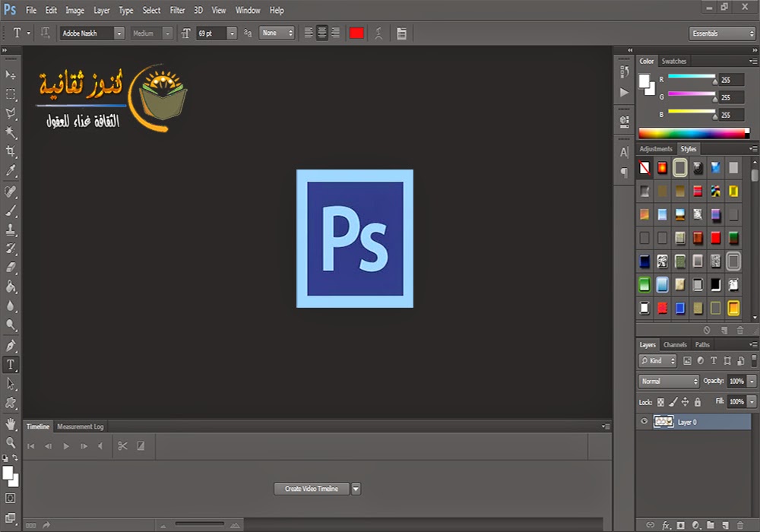Play the timeline

pyautogui.click(x=66, y=446)
